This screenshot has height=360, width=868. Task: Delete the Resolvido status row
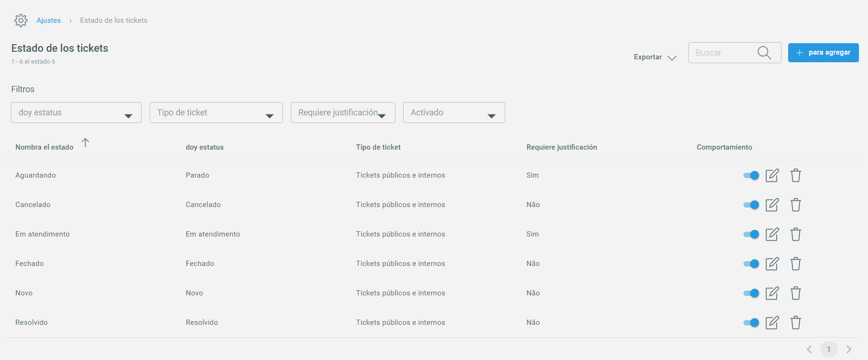pos(796,322)
